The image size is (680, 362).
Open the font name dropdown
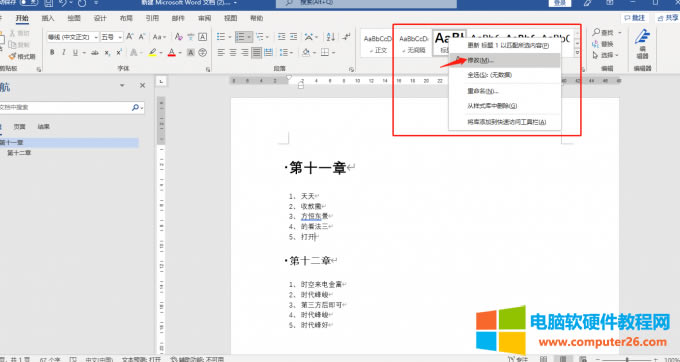pyautogui.click(x=95, y=37)
